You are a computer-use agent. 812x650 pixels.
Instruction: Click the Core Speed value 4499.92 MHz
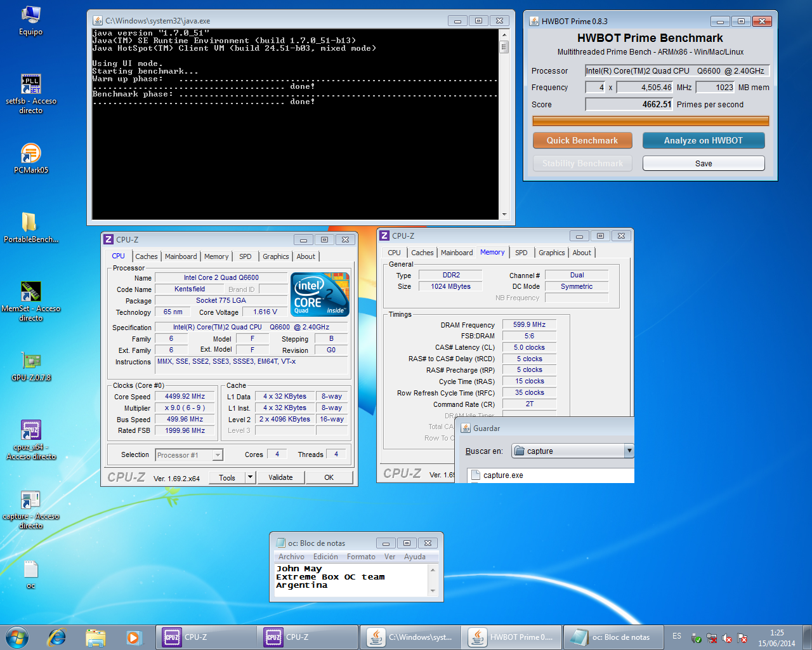185,396
